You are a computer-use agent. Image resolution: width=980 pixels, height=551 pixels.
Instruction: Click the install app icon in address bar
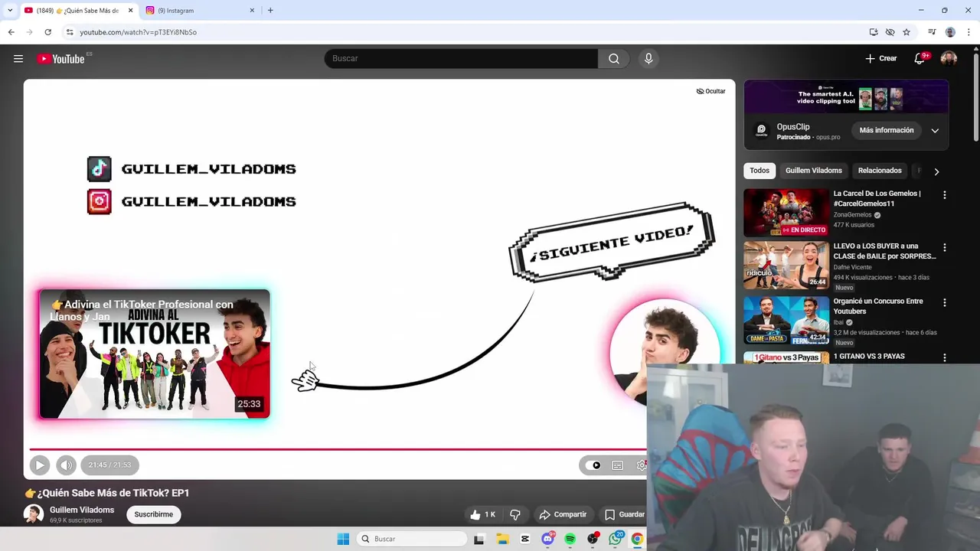[x=874, y=32]
